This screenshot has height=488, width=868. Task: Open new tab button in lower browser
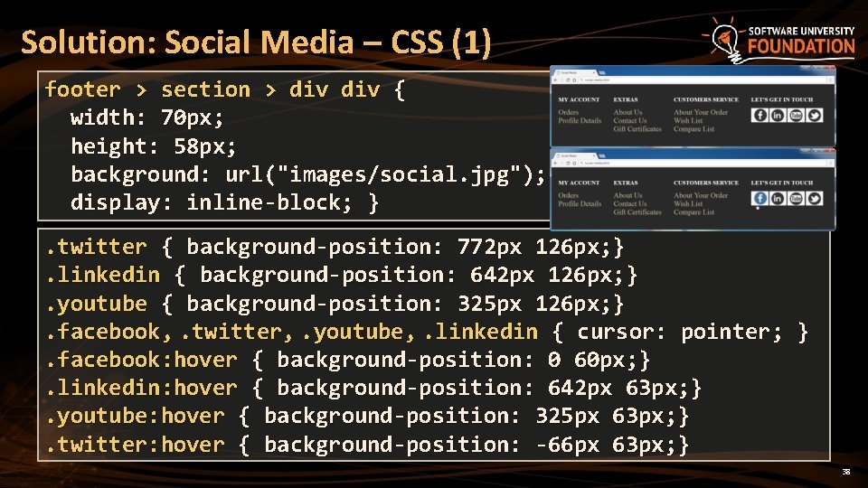coord(602,155)
